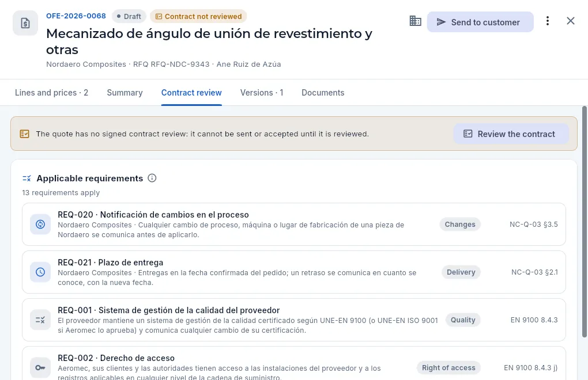Screen dimensions: 588x380
Task: Open the Summary tab
Action: tap(125, 93)
